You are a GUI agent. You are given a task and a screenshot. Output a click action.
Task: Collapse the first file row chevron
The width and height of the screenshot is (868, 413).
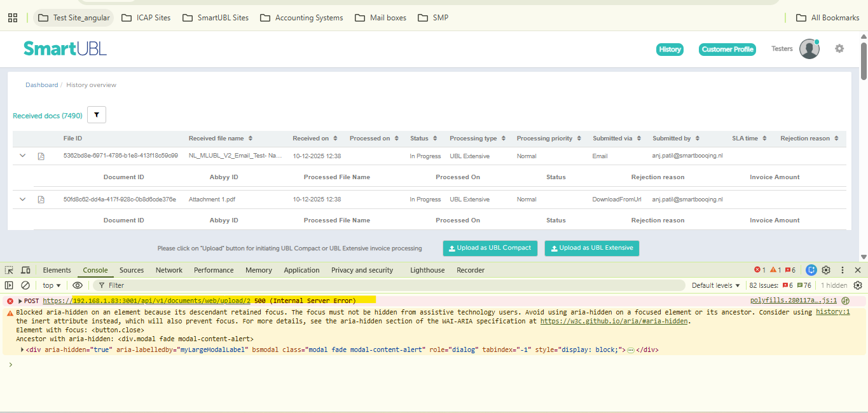pos(23,156)
